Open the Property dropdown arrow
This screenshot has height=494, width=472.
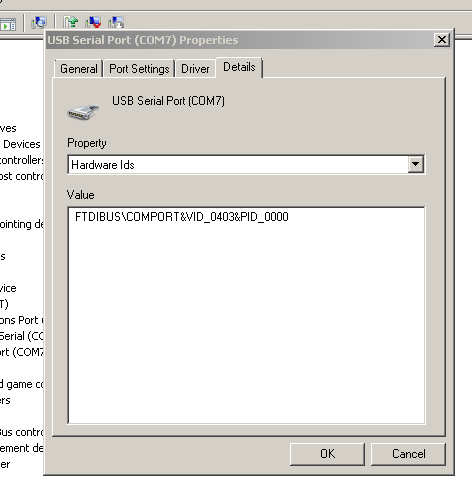[415, 164]
